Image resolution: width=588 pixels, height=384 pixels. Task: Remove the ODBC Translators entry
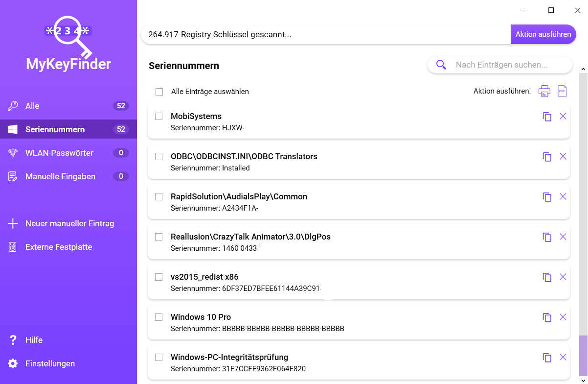click(563, 156)
